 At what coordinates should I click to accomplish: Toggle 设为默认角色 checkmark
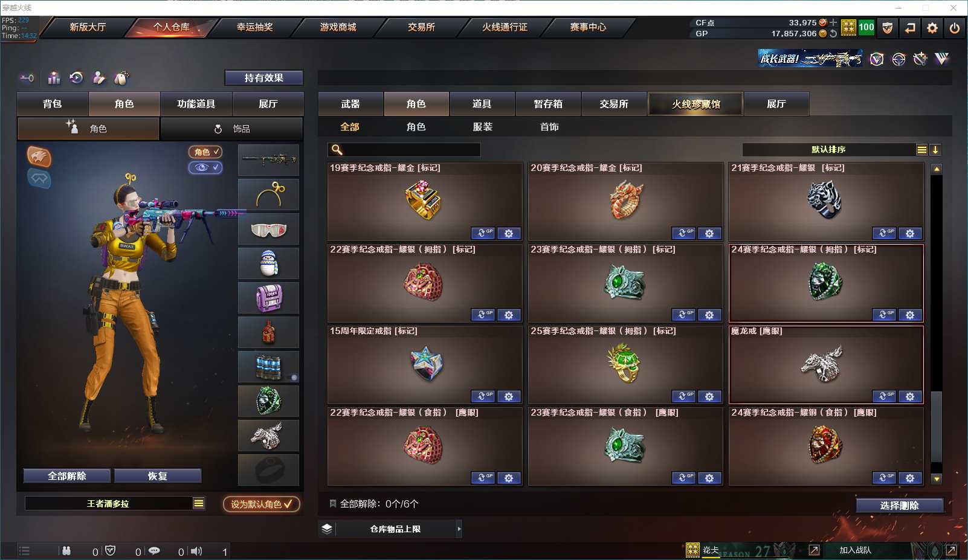tap(262, 504)
